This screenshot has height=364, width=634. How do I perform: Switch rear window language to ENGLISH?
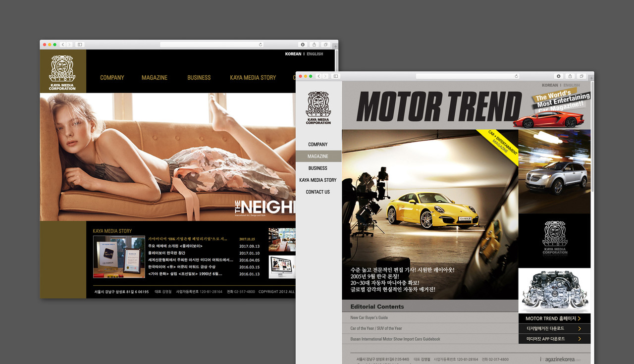click(315, 54)
